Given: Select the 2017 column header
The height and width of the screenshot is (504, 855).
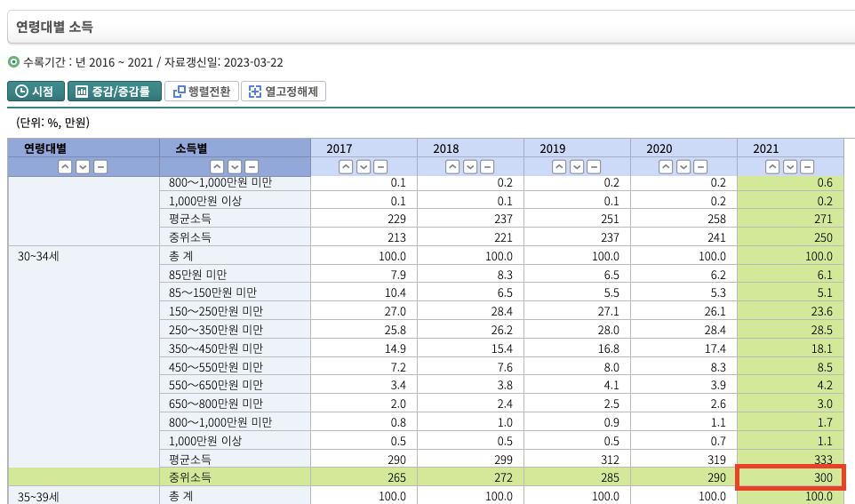Looking at the screenshot, I should [364, 148].
